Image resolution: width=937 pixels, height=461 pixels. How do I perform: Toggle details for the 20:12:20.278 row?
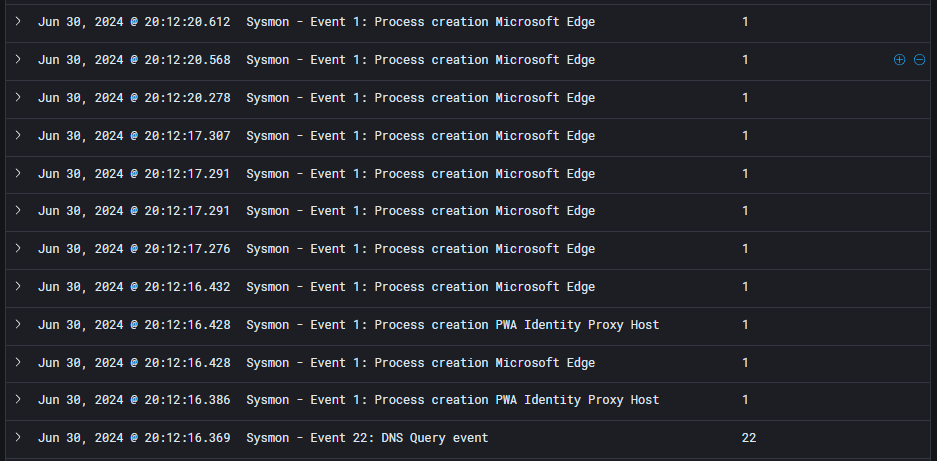pyautogui.click(x=18, y=98)
